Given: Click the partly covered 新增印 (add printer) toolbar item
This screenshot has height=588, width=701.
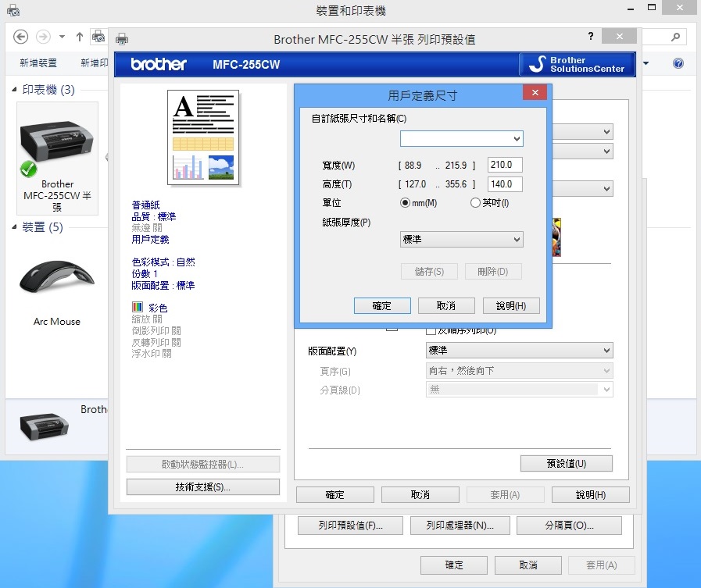Looking at the screenshot, I should click(94, 63).
